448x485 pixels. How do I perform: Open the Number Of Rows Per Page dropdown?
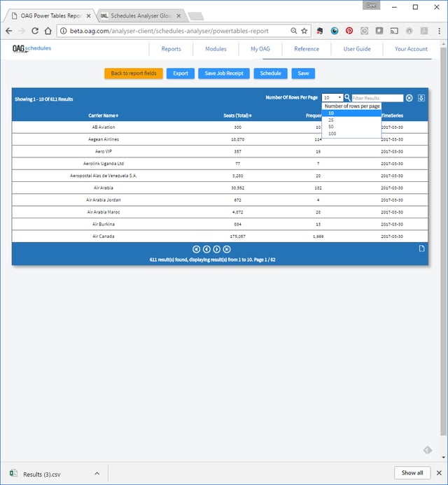click(x=332, y=98)
